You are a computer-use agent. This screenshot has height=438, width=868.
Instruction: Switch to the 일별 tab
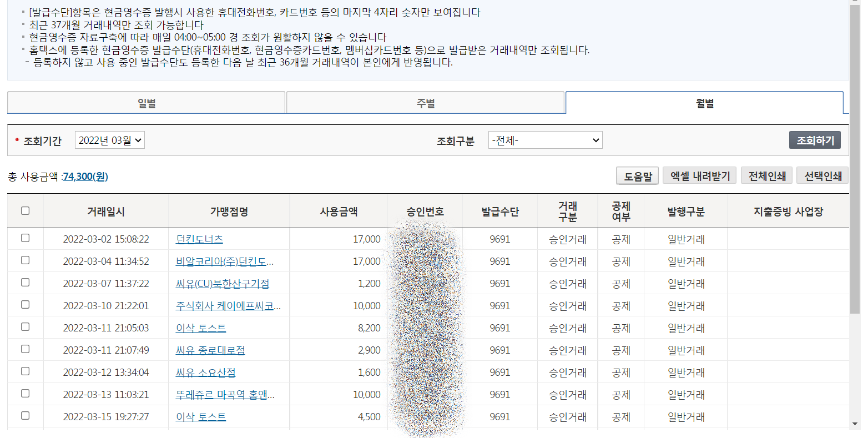click(147, 103)
